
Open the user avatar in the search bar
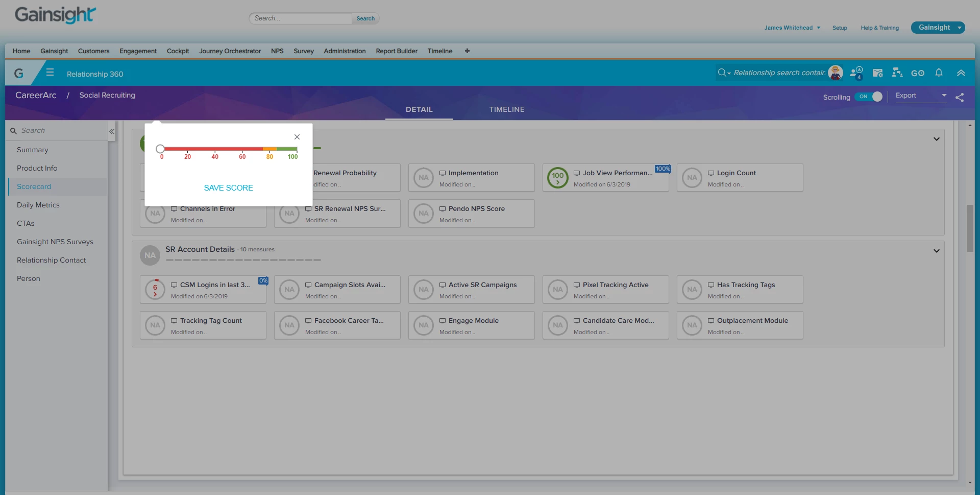(836, 73)
